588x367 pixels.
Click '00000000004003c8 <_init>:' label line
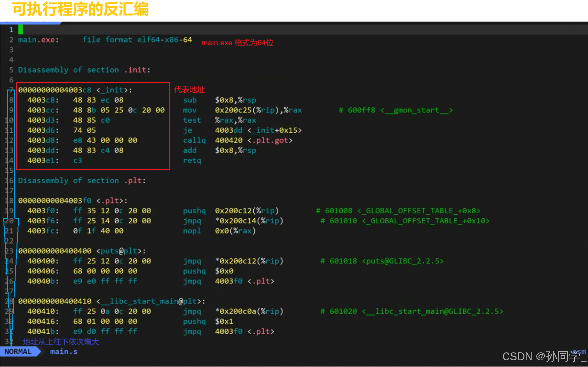coord(75,90)
